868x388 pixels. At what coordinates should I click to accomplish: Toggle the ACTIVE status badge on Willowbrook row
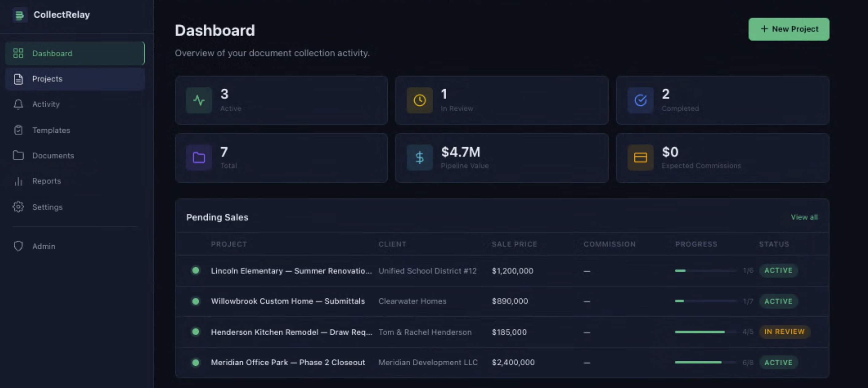[x=778, y=301]
